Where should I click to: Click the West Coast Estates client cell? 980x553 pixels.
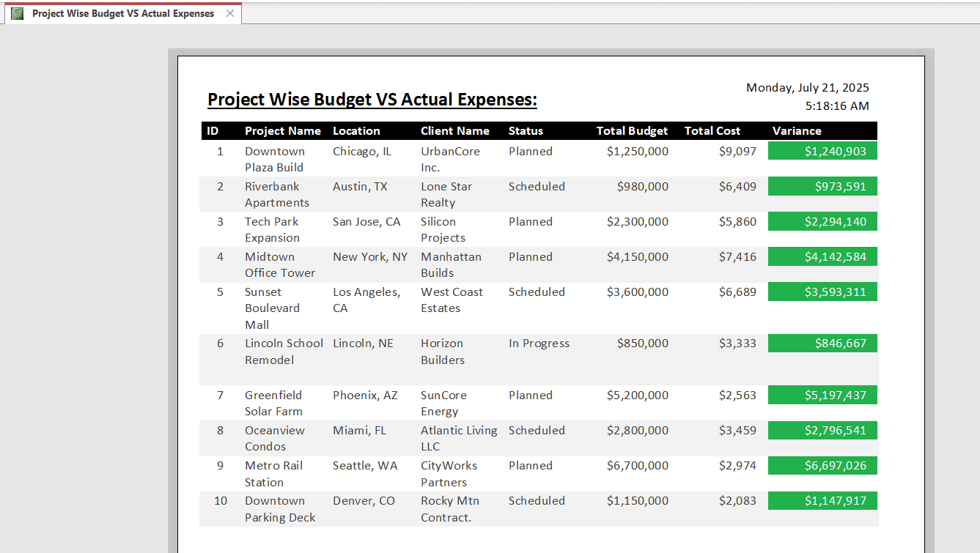pyautogui.click(x=452, y=300)
